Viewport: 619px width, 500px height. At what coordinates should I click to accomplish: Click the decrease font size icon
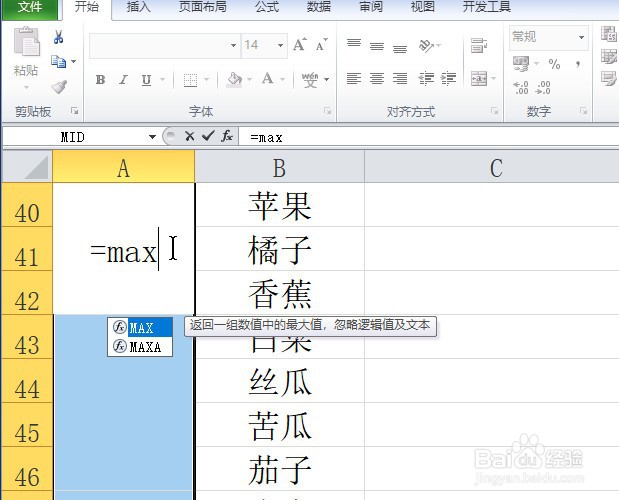pos(321,45)
